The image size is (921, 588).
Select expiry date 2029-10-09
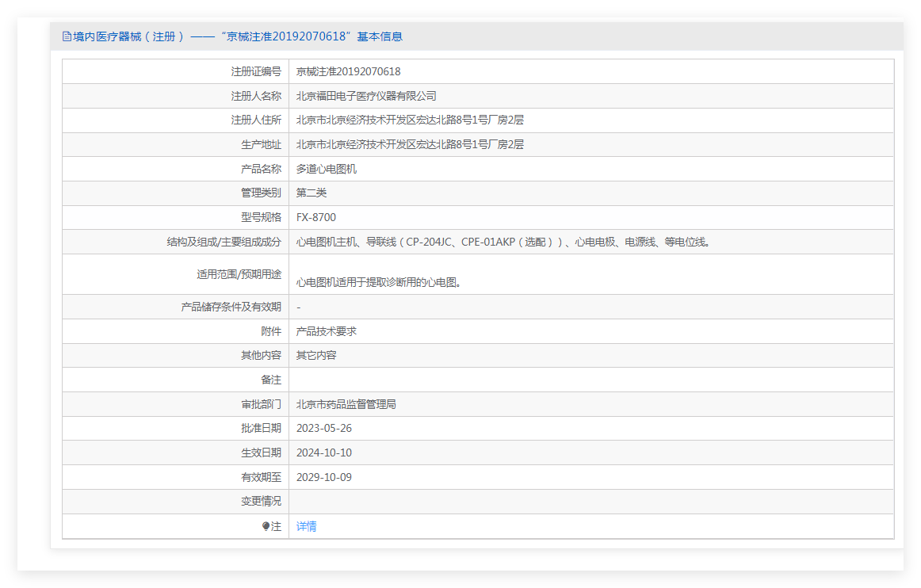[323, 478]
